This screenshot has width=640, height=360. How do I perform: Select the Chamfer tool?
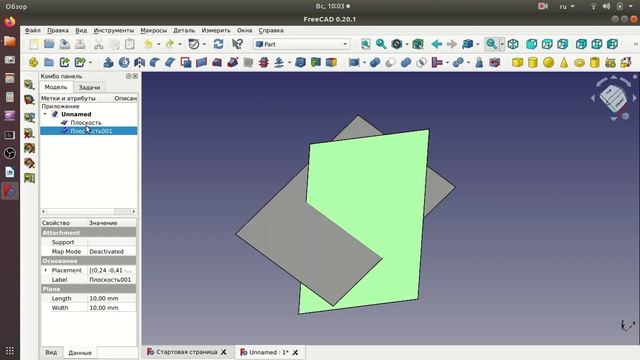170,62
